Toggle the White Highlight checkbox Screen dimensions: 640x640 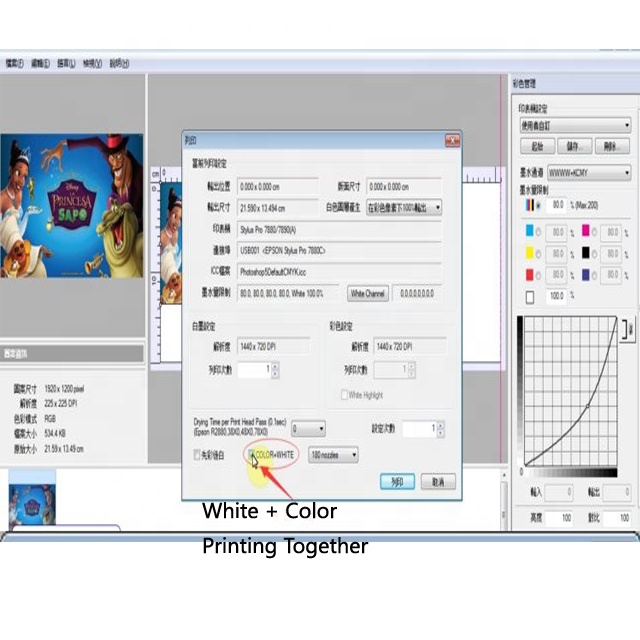[344, 395]
